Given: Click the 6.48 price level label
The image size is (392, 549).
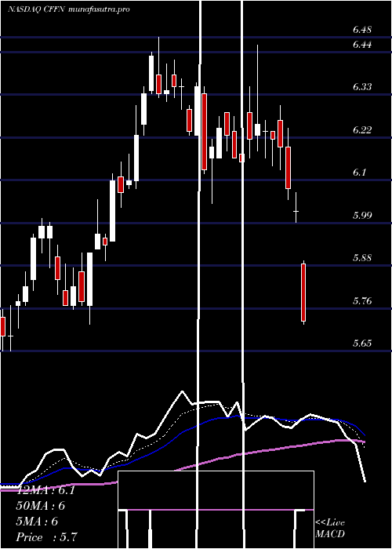Looking at the screenshot, I should pyautogui.click(x=362, y=30).
